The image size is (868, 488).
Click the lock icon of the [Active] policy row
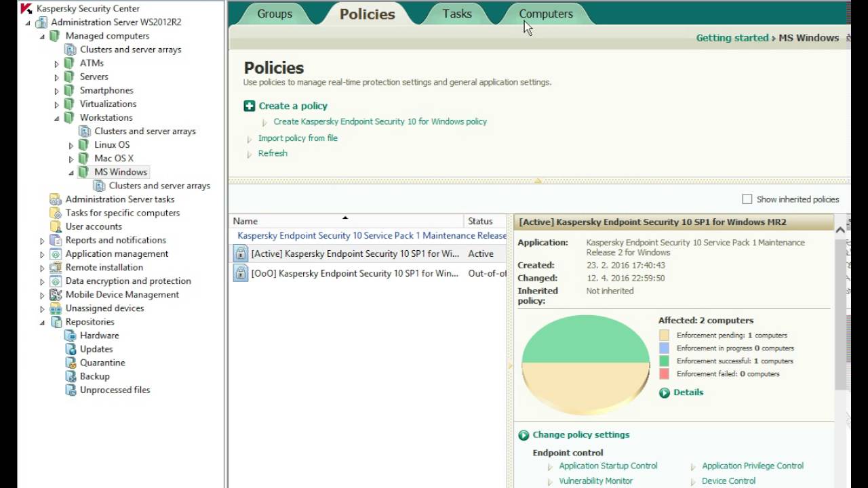[240, 253]
